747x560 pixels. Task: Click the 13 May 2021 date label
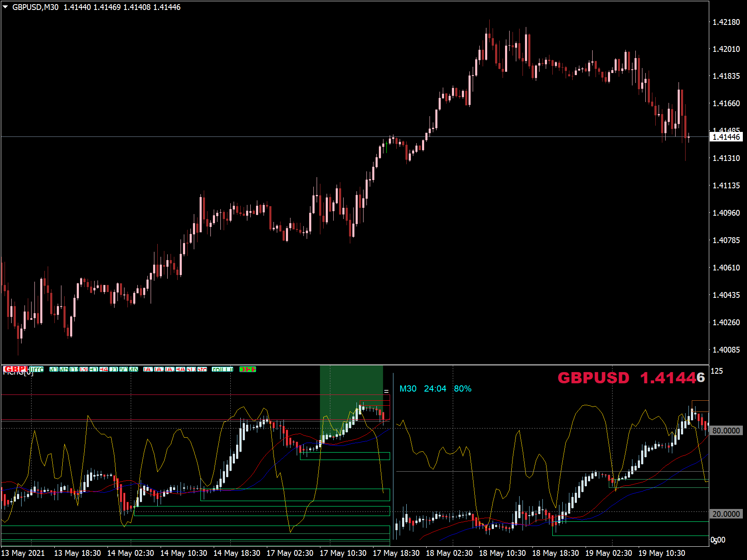[x=23, y=553]
